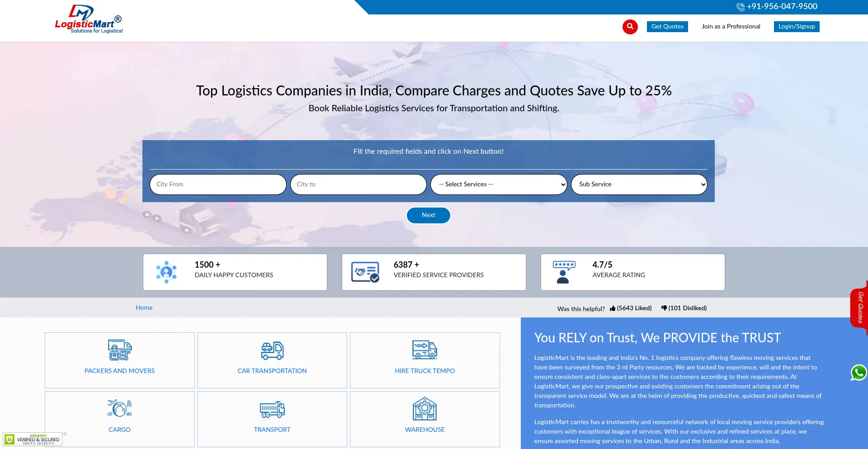Image resolution: width=868 pixels, height=449 pixels.
Task: Click the phone call icon in top bar
Action: point(740,7)
